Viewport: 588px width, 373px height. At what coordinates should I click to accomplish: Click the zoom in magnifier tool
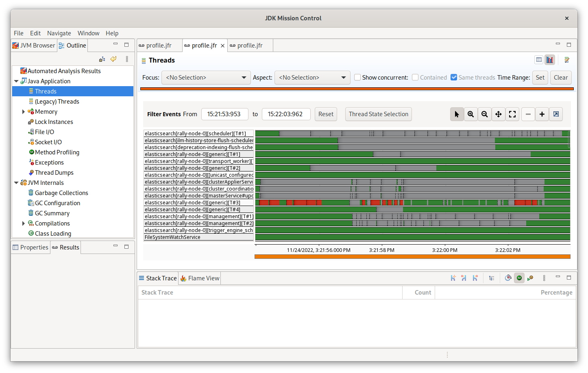pos(470,114)
